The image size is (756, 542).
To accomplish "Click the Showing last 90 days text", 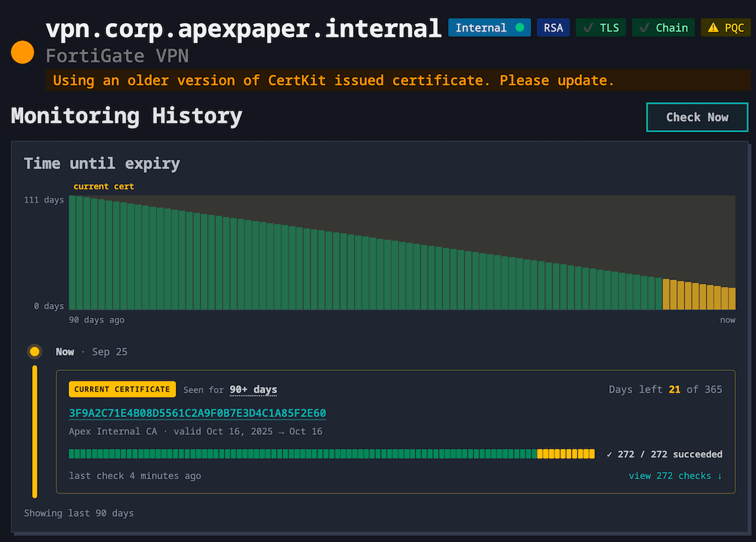I will coord(79,513).
